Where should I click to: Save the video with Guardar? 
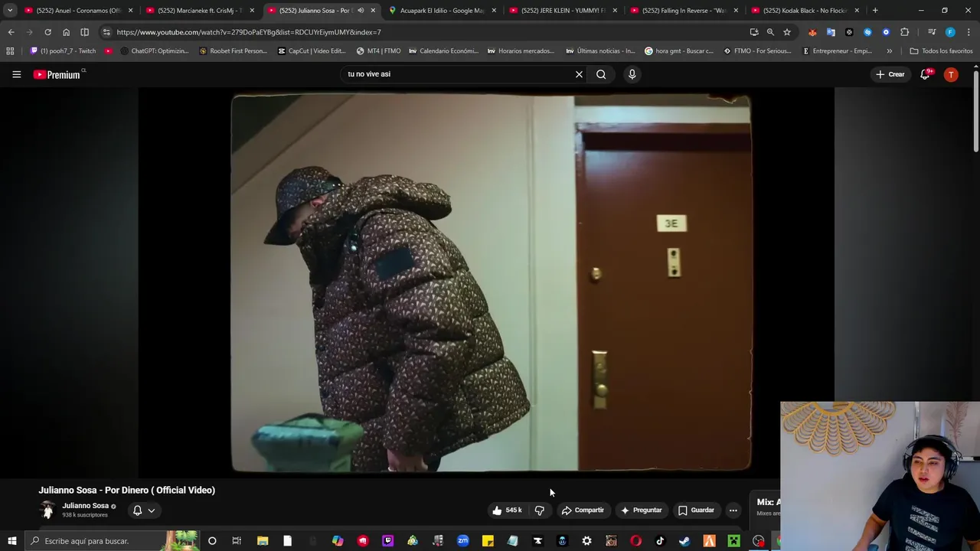pyautogui.click(x=696, y=510)
